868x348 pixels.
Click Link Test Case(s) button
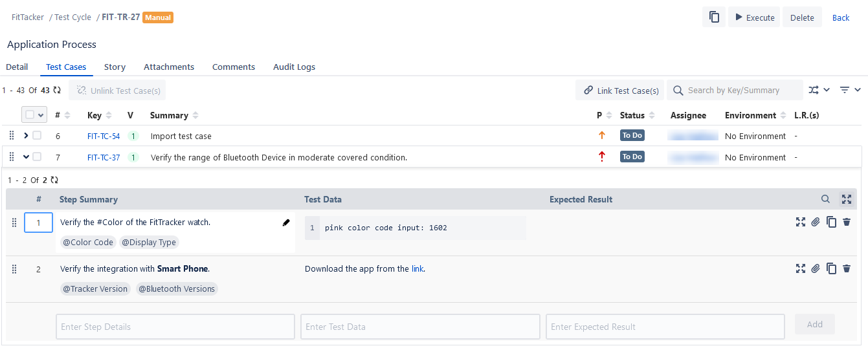pyautogui.click(x=620, y=91)
